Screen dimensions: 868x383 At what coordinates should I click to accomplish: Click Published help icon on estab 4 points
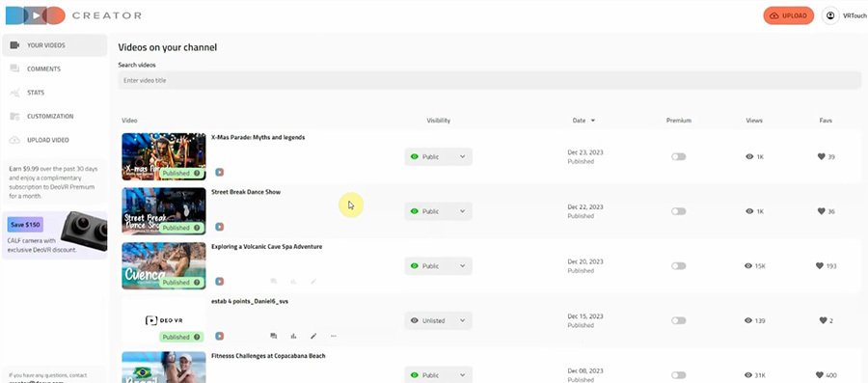(197, 337)
